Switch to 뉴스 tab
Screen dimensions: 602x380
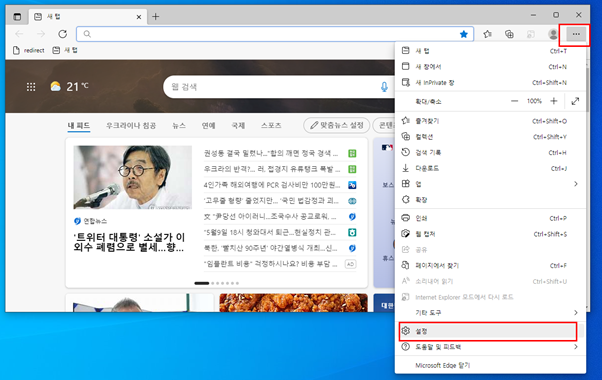tap(179, 126)
